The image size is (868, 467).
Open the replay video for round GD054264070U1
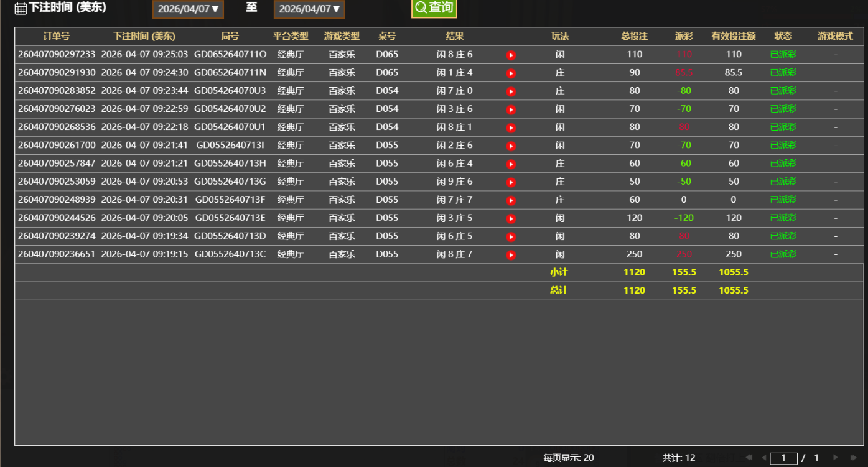510,127
